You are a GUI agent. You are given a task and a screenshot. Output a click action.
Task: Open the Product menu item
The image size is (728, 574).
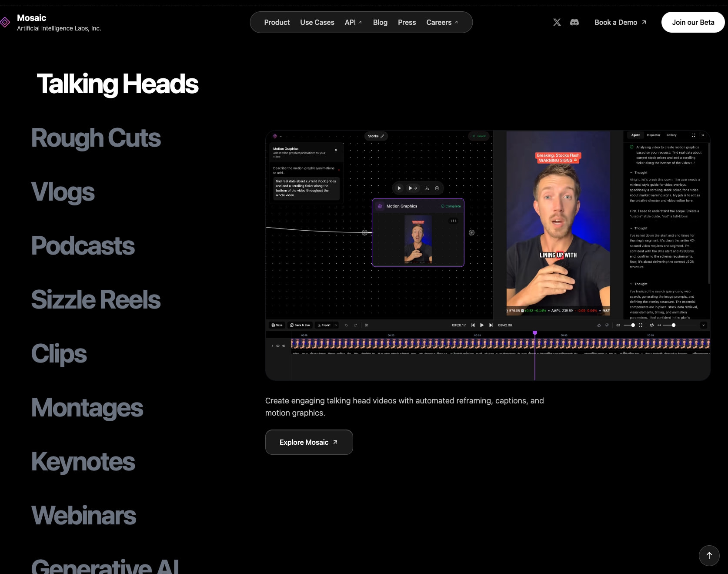click(x=277, y=22)
